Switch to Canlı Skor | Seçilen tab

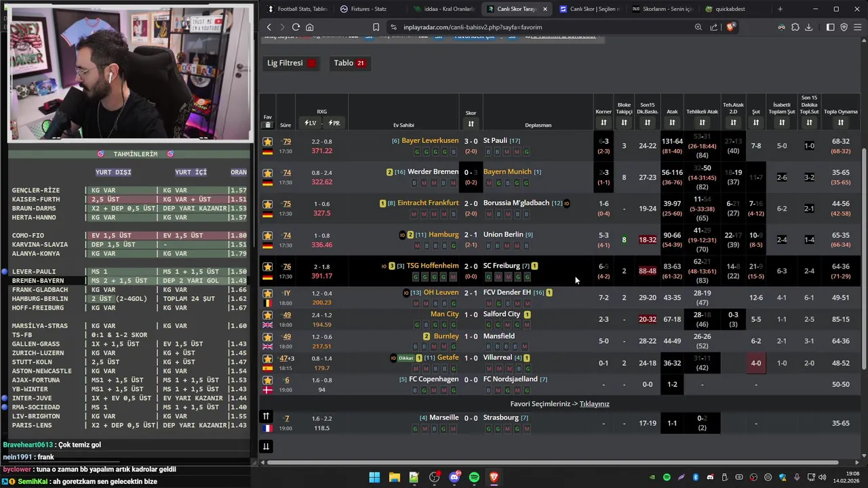(x=589, y=9)
